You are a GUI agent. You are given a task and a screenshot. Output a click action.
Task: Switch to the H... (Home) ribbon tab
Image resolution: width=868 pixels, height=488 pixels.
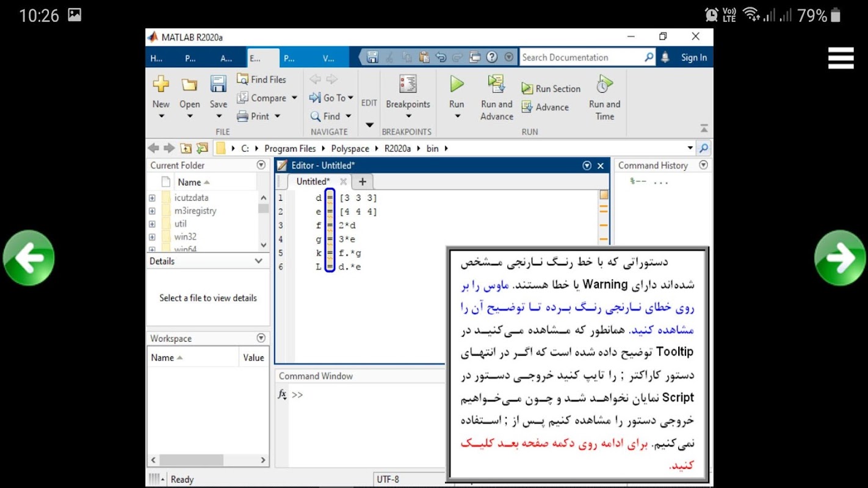(x=156, y=59)
